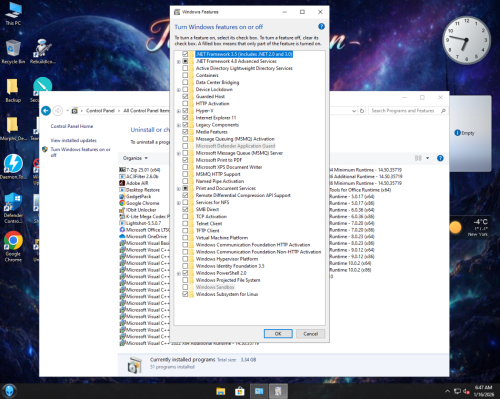Click Cancel in Windows Features dialog
Image resolution: width=500 pixels, height=399 pixels.
(310, 334)
